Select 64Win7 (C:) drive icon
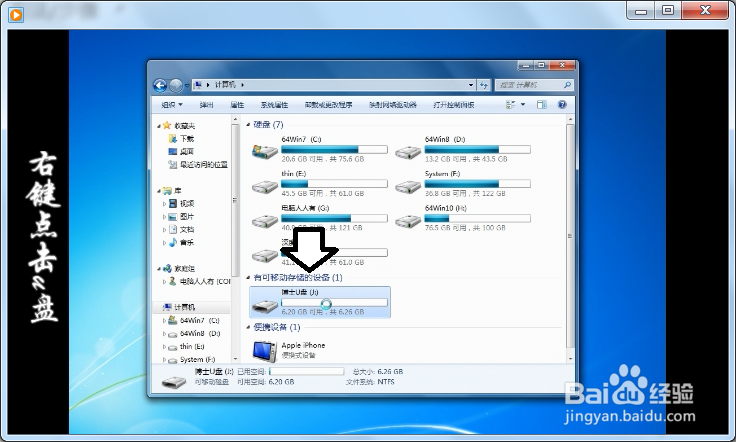This screenshot has height=442, width=736. (x=265, y=152)
